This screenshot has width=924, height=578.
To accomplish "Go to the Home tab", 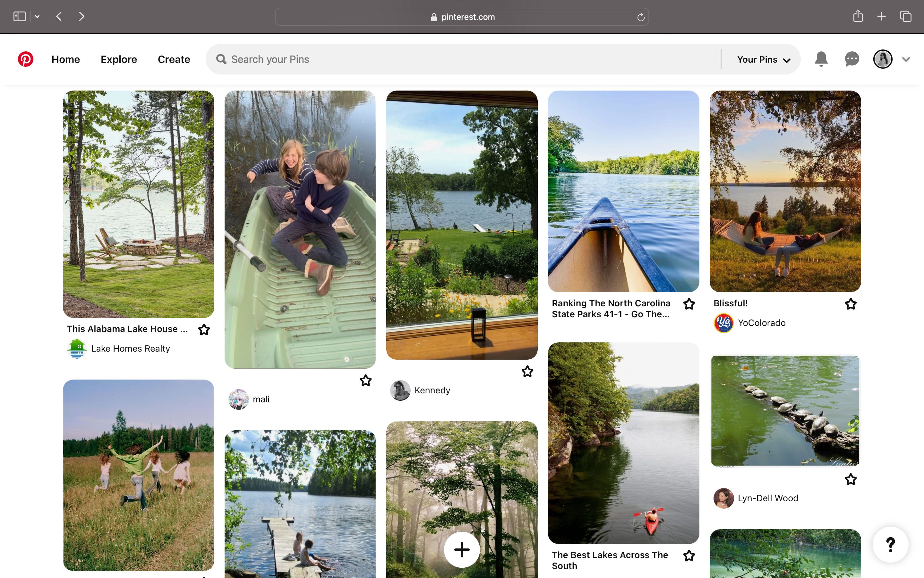I will coord(66,59).
